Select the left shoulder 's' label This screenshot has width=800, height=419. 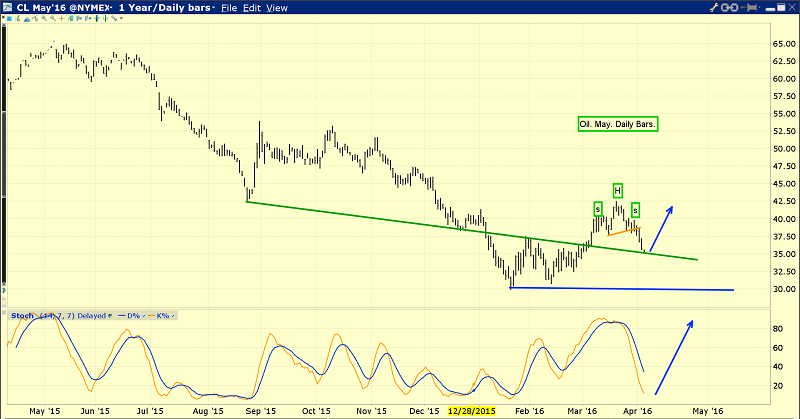(x=598, y=209)
